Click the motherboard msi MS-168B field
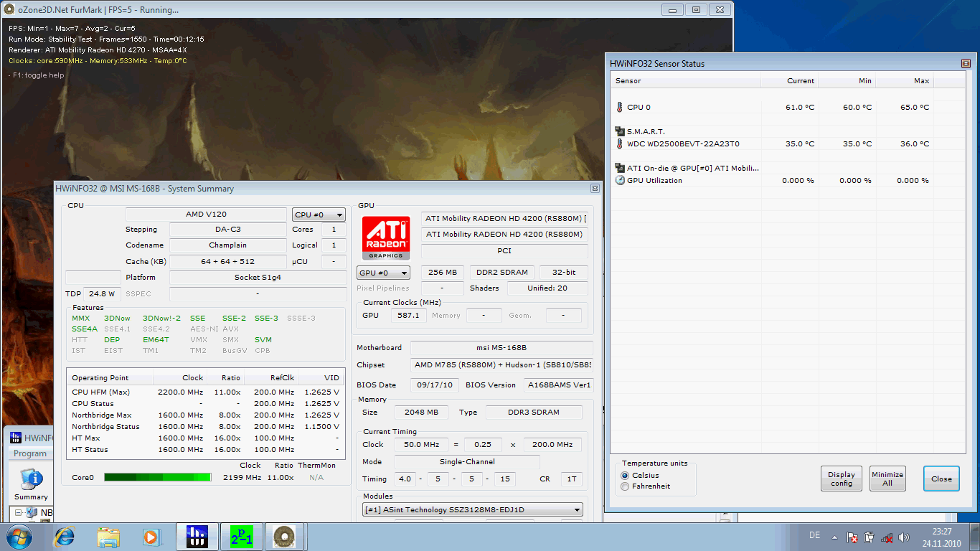Screen dimensions: 980x551 pyautogui.click(x=501, y=348)
